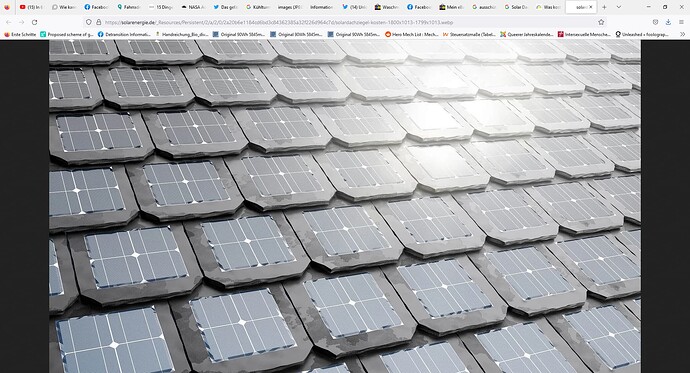Click the site padlock security icon
The width and height of the screenshot is (690, 373).
99,22
